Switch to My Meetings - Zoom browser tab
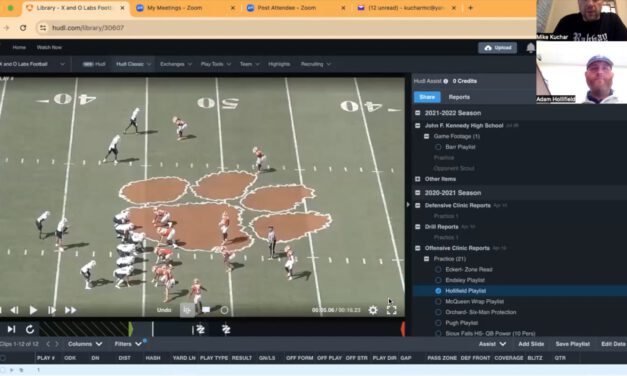 pos(186,8)
